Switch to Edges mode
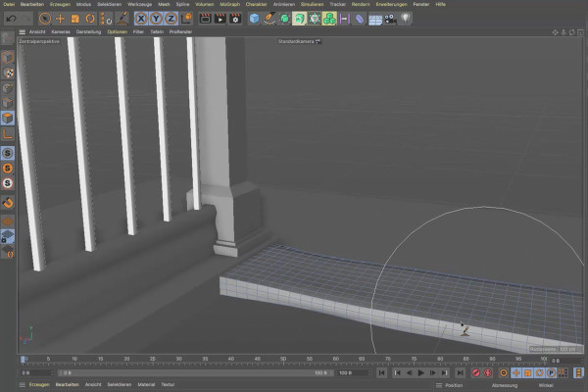 [x=8, y=103]
